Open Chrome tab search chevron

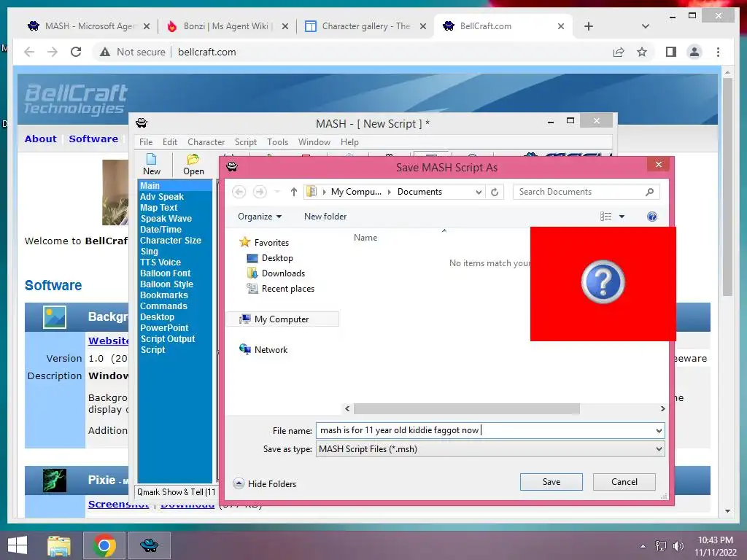[x=646, y=26]
